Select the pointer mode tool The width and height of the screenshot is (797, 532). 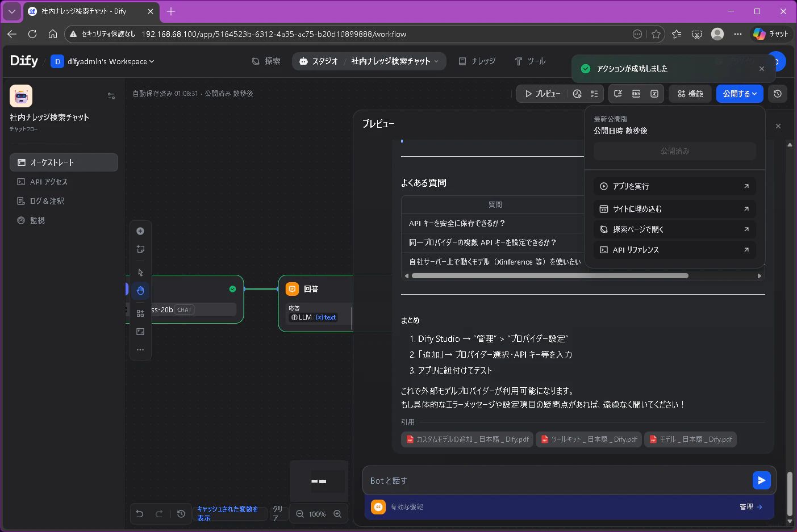[140, 273]
